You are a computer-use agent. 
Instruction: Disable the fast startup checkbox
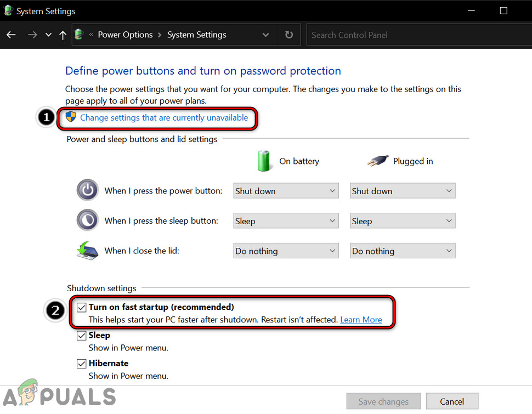82,307
